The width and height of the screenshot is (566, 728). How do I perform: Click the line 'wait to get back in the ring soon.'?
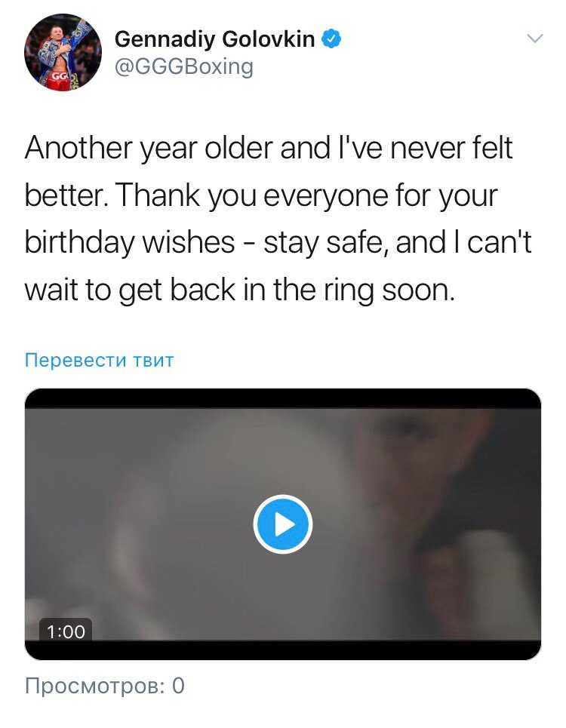(x=240, y=290)
